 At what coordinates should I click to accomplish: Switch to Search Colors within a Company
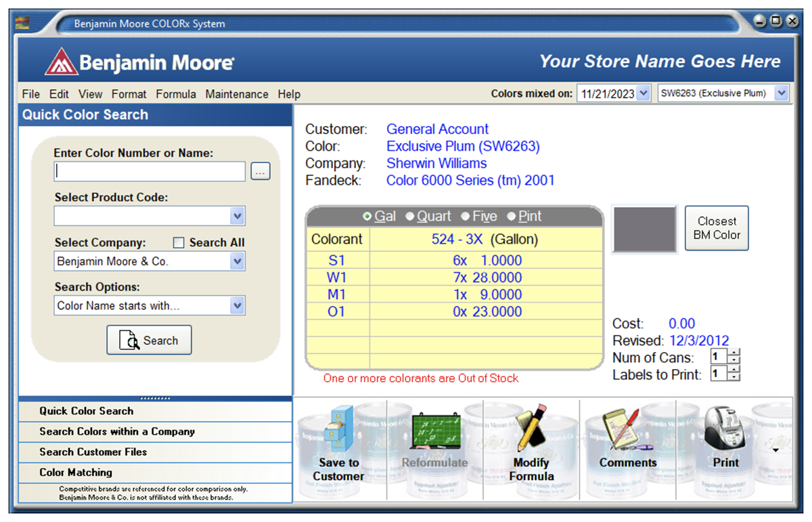click(156, 432)
